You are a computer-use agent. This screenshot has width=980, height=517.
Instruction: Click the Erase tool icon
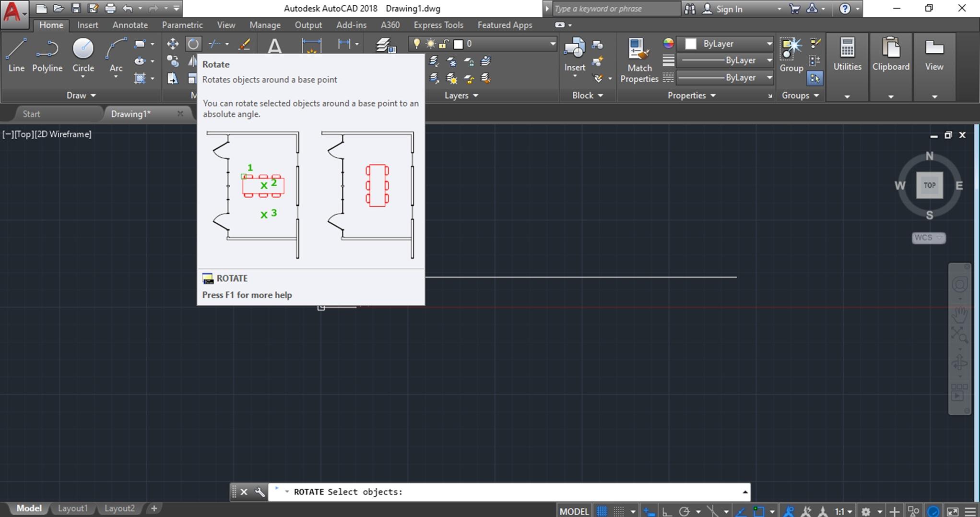(244, 44)
